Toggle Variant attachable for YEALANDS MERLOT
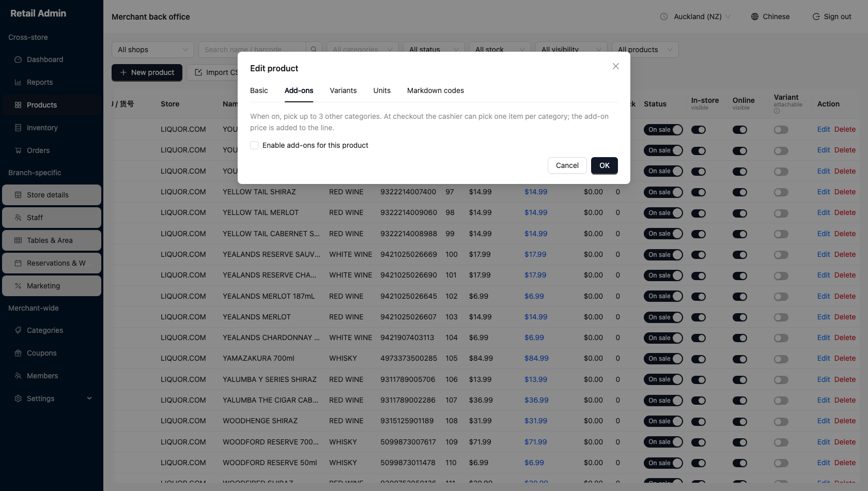Viewport: 868px width, 491px height. pyautogui.click(x=781, y=317)
